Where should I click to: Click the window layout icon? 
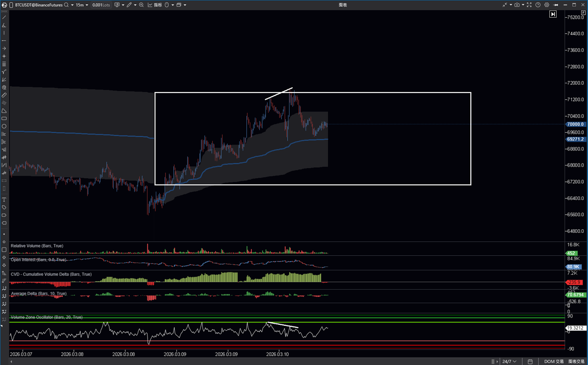[178, 5]
